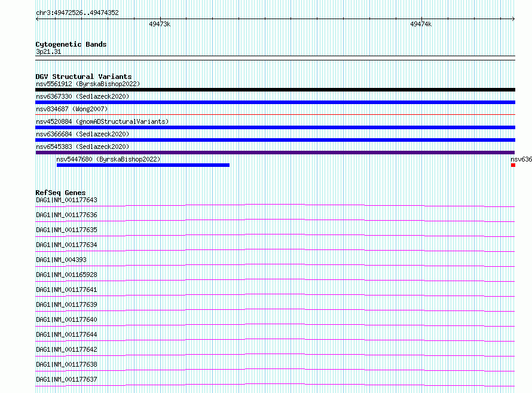This screenshot has width=532, height=393.
Task: Click the black nsv5561912 variant bar
Action: click(275, 90)
